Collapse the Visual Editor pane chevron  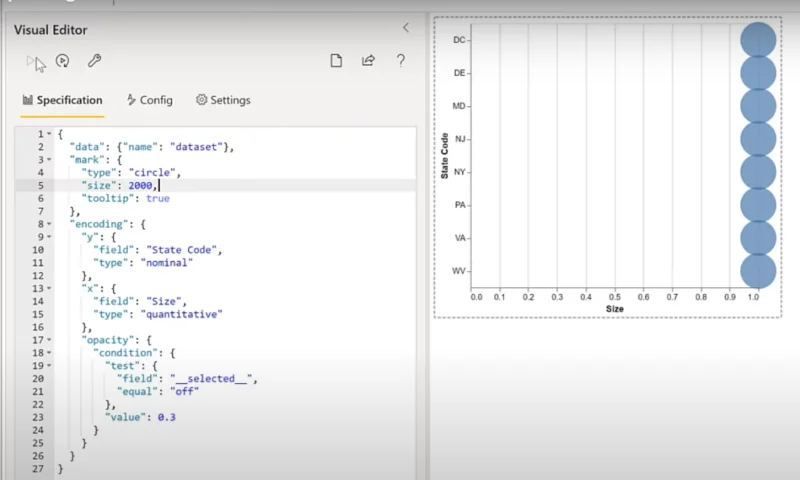pyautogui.click(x=406, y=28)
